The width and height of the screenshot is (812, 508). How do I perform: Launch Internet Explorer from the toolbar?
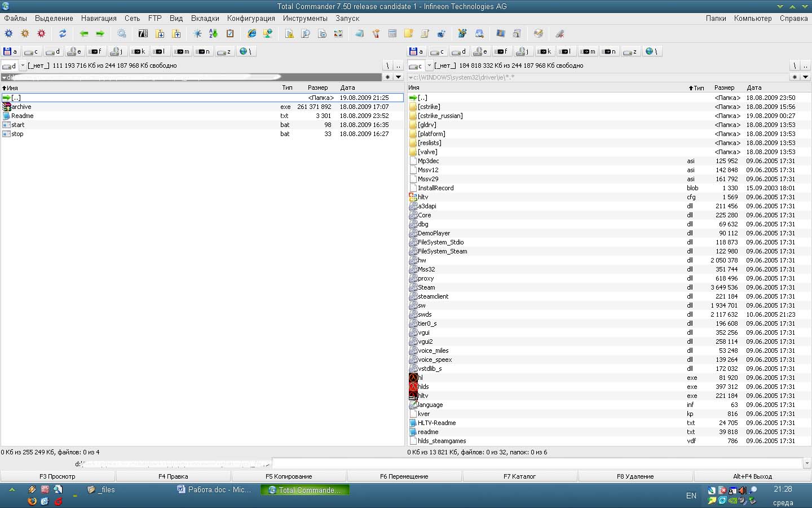pos(252,34)
